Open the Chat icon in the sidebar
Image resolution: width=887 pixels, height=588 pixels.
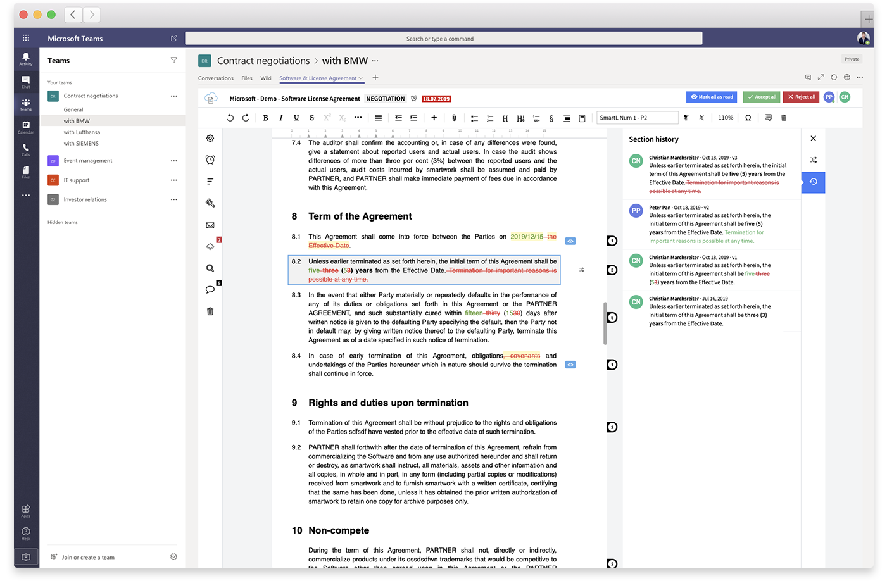tap(26, 81)
